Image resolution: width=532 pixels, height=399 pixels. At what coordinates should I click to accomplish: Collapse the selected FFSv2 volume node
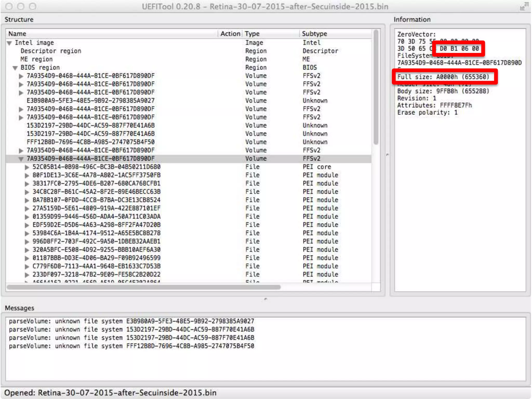click(21, 159)
